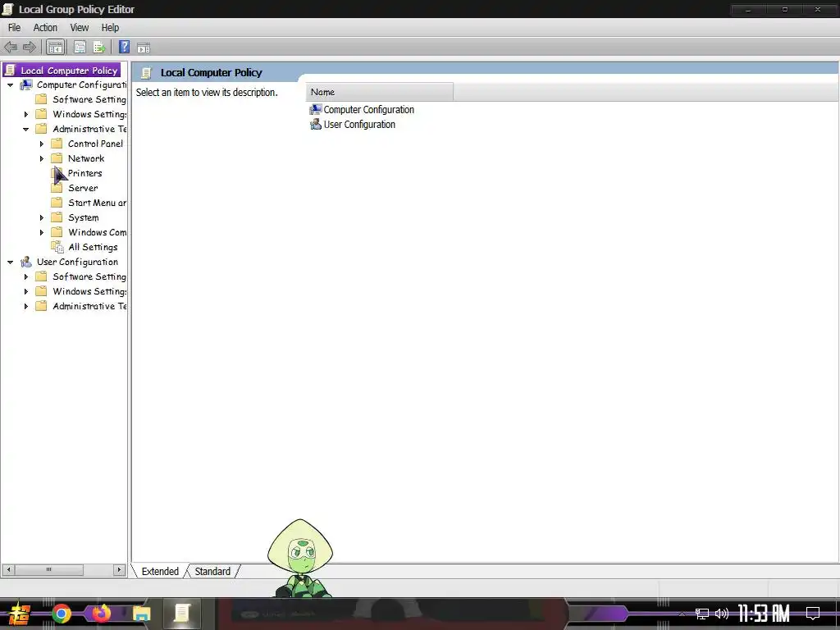Viewport: 840px width, 630px height.
Task: Click the tree pane horizontal scrollbar thumb
Action: [x=48, y=569]
